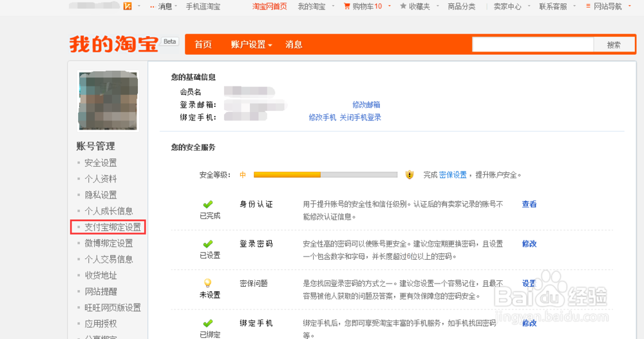Expand dropdown arrow beside member badge

click(139, 6)
